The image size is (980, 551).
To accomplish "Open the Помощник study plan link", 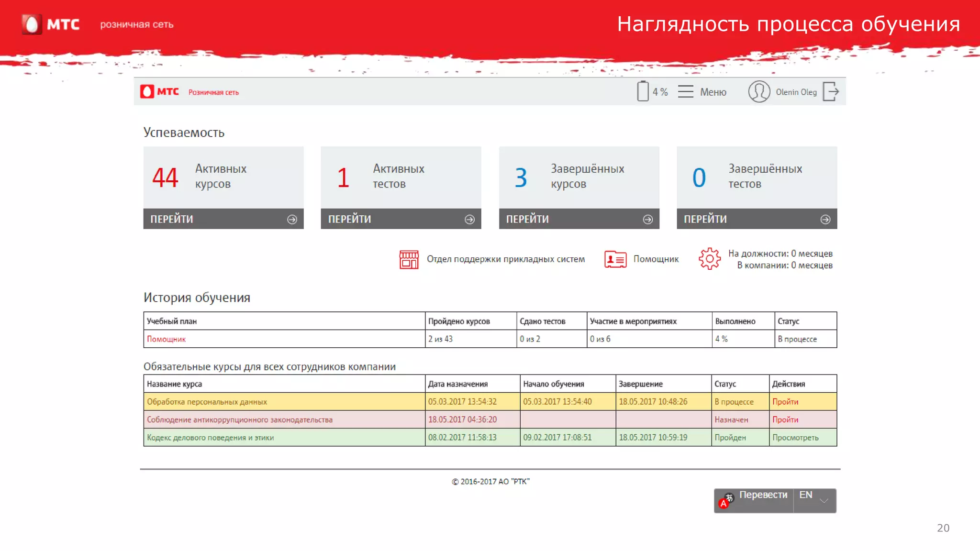I will point(166,339).
